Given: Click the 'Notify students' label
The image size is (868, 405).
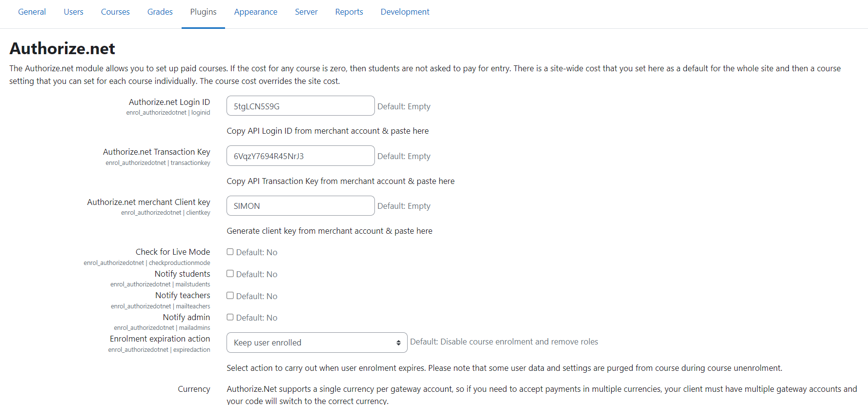Looking at the screenshot, I should pos(183,274).
